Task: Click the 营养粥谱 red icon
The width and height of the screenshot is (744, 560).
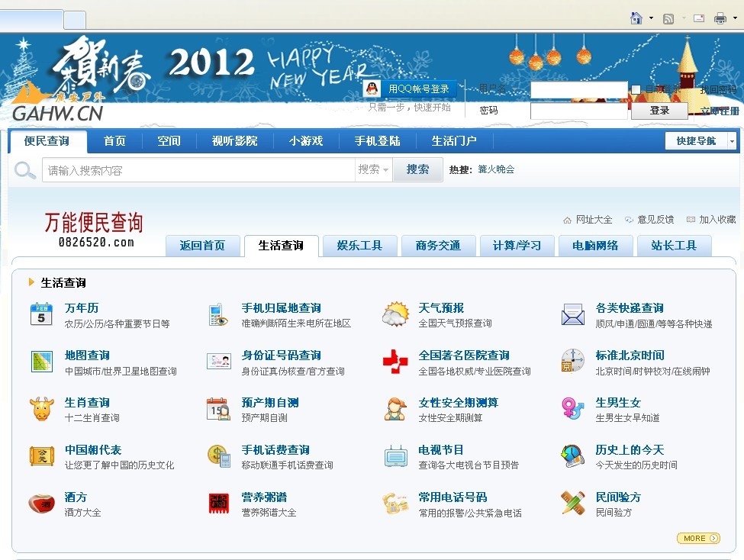Action: (x=219, y=504)
